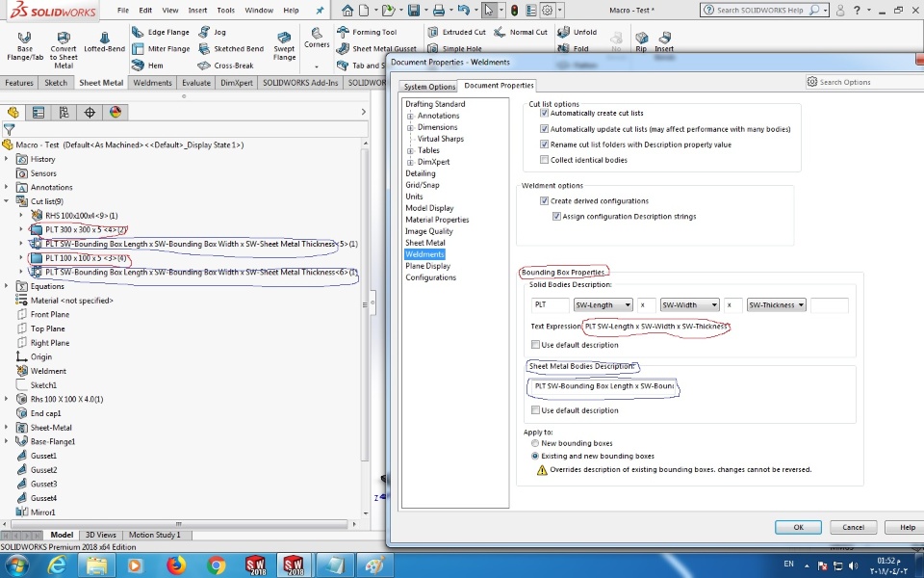924x578 pixels.
Task: Toggle Create derived configurations checkbox
Action: click(x=544, y=200)
